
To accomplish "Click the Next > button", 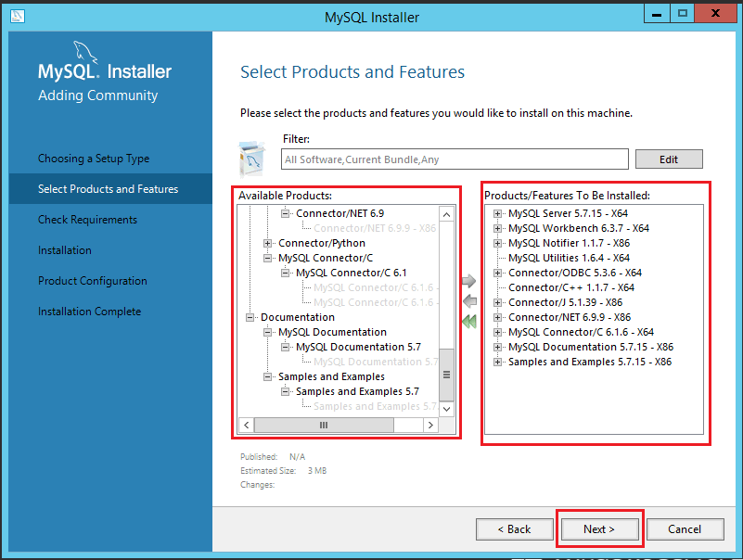I will click(599, 528).
